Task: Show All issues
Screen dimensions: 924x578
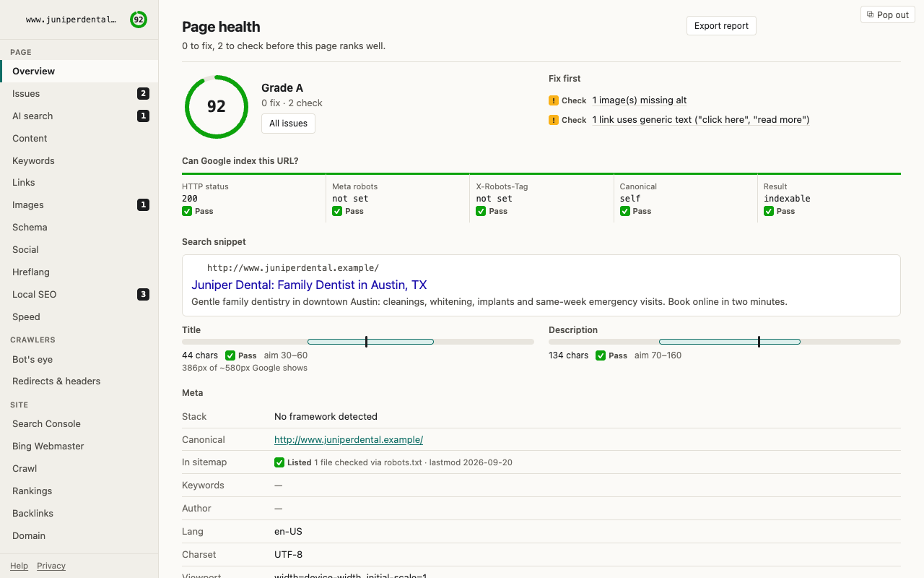Action: click(288, 124)
